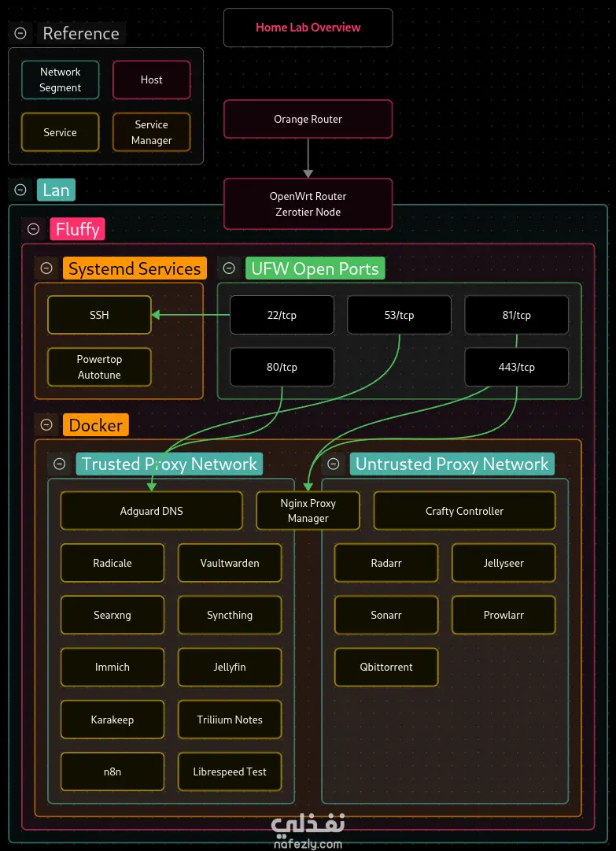
Task: Select the SSH service node
Action: 99,315
